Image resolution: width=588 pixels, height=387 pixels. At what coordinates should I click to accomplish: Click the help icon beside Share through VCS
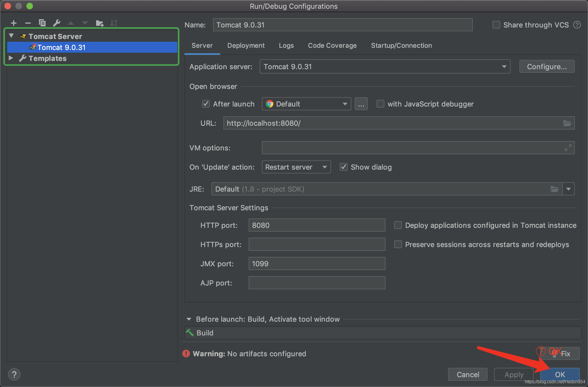[x=577, y=25]
